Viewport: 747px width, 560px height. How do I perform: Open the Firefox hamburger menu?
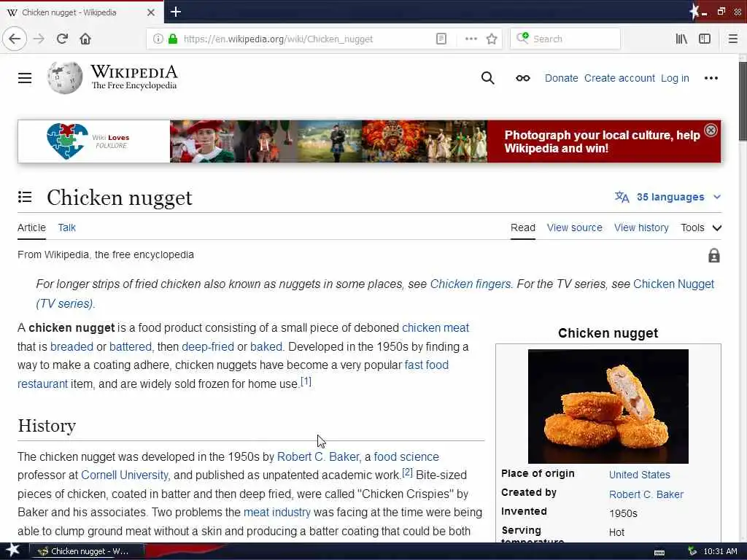click(x=732, y=39)
